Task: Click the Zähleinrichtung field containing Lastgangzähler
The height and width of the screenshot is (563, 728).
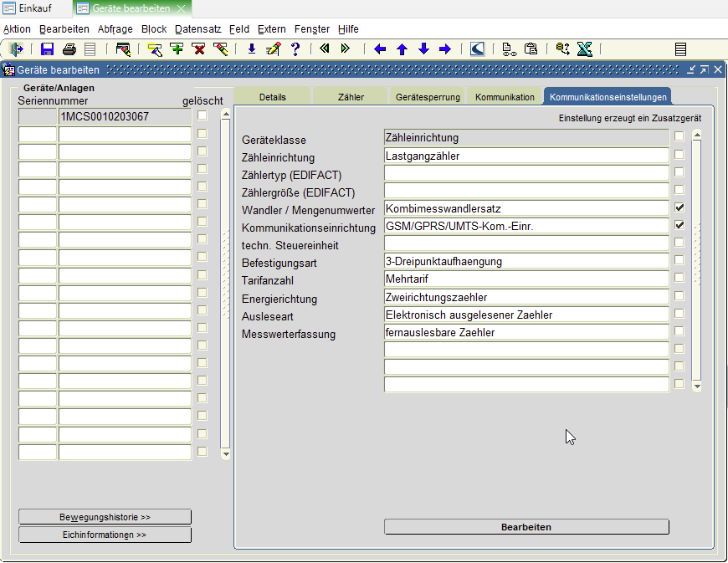Action: click(525, 156)
